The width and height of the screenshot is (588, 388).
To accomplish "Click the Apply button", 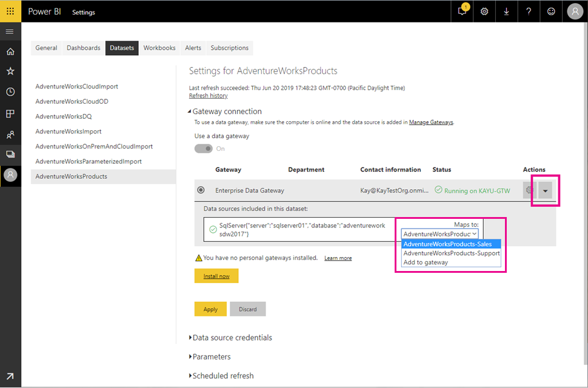I will 210,309.
